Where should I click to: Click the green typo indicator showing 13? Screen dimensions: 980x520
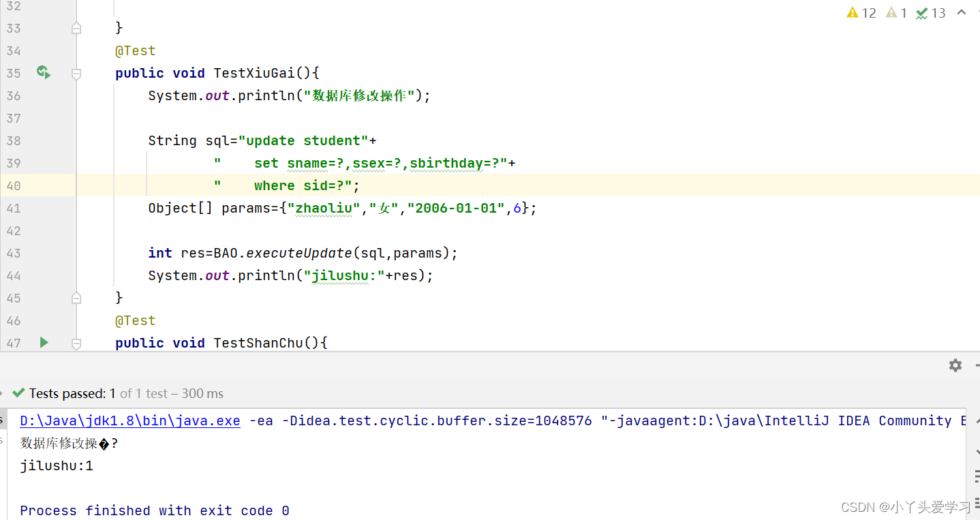point(931,13)
